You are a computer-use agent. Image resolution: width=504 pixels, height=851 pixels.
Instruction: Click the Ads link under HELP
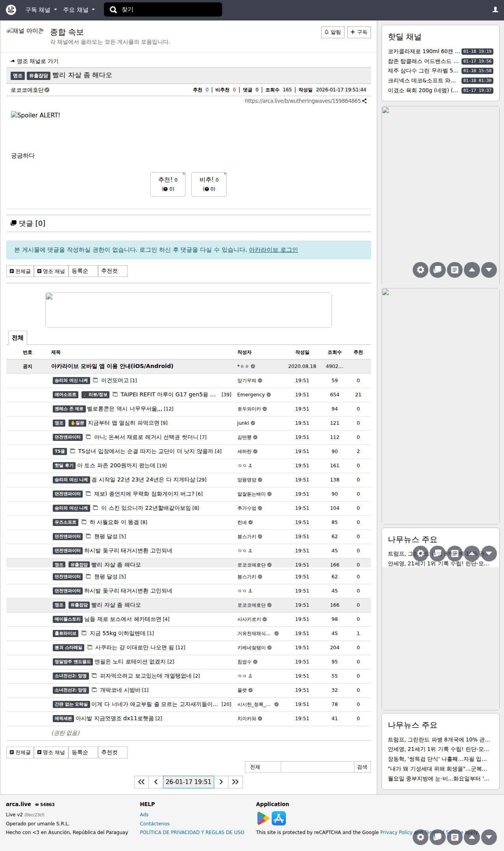(x=144, y=814)
